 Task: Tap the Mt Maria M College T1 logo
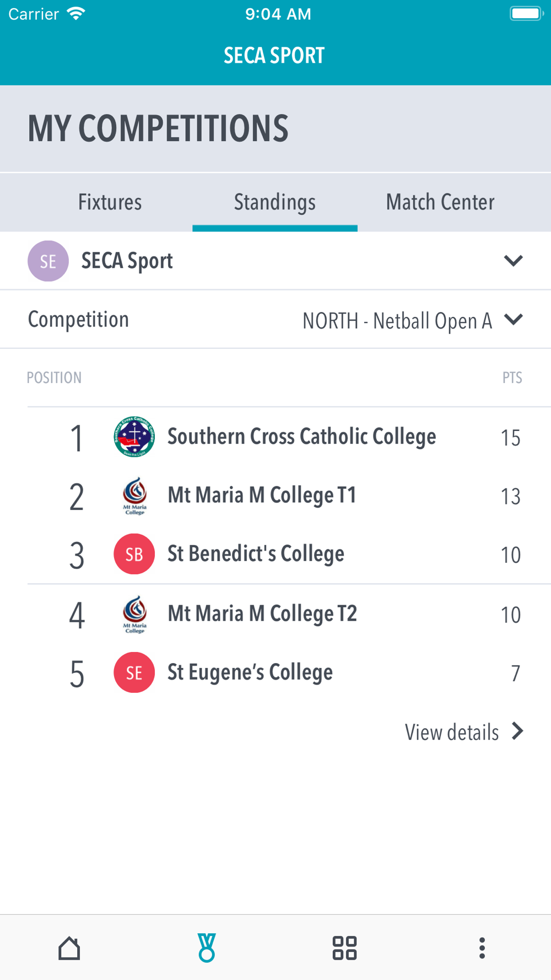coord(134,496)
